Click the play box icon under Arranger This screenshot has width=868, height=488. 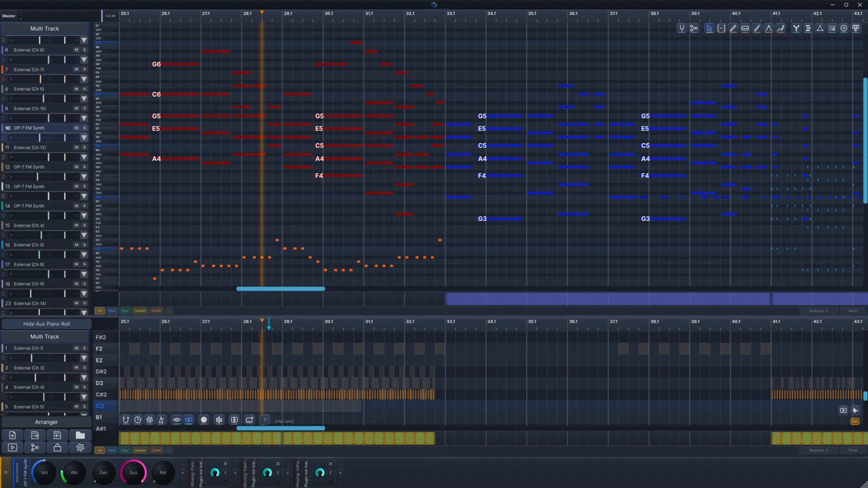(12, 447)
